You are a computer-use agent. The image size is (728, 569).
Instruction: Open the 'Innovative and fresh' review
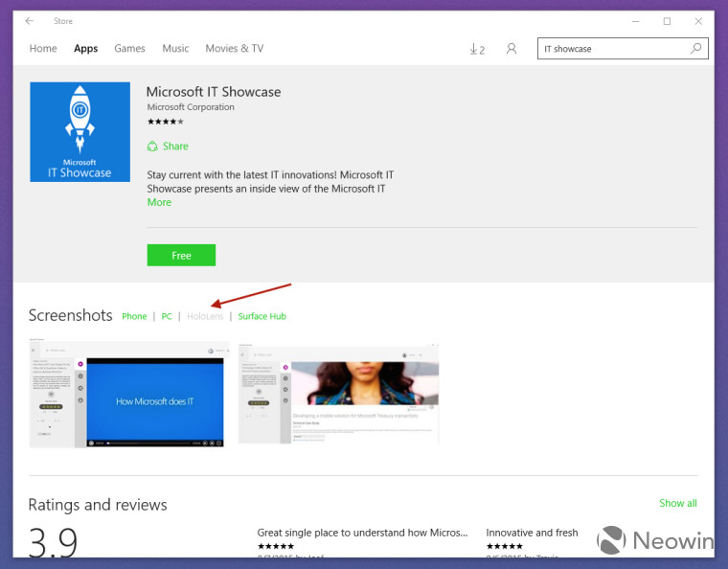532,533
